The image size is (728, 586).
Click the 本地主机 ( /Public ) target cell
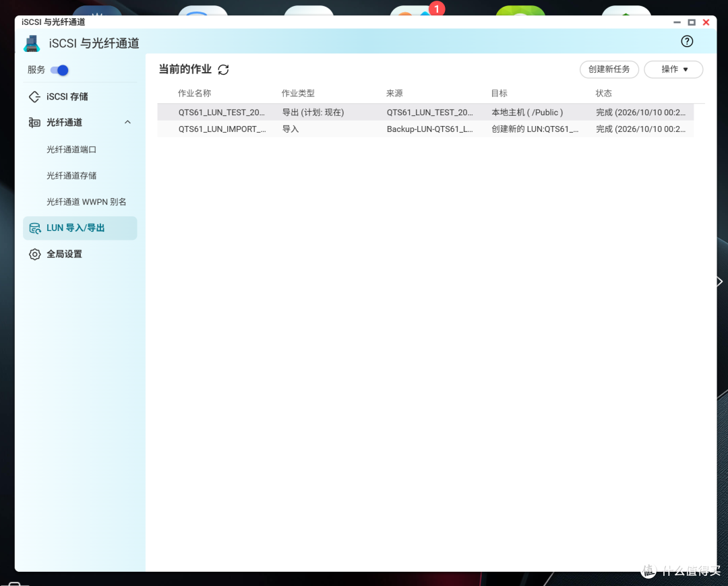click(527, 112)
